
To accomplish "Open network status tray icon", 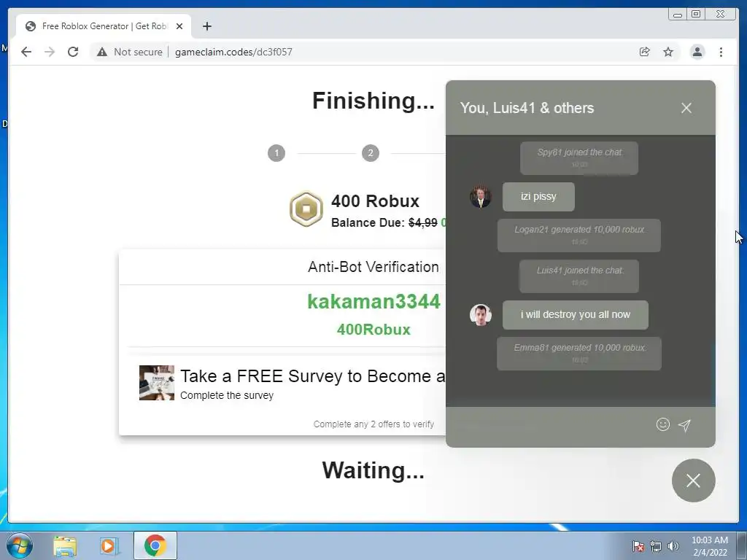I will pyautogui.click(x=656, y=546).
